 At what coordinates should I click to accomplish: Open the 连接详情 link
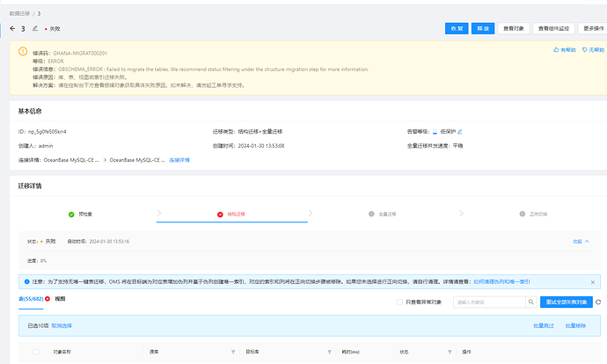pyautogui.click(x=179, y=160)
